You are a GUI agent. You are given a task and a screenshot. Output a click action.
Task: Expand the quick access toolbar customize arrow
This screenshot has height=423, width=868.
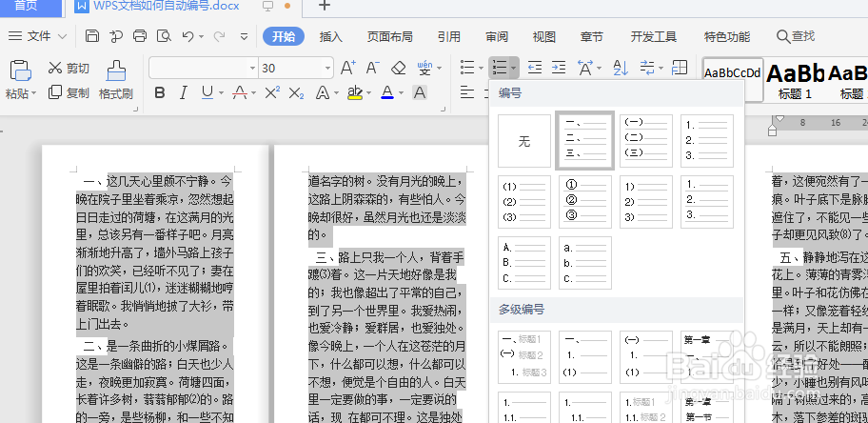244,36
